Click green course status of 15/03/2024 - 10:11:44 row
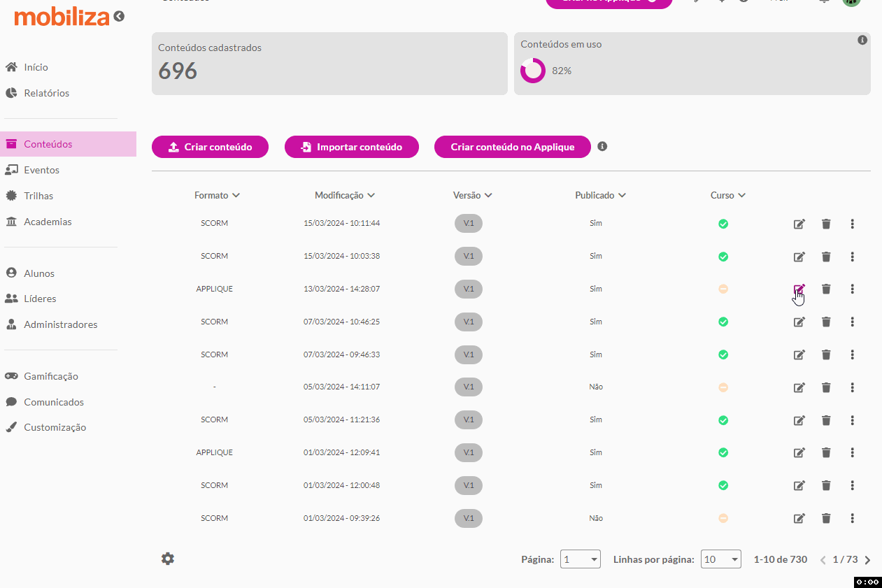Image resolution: width=882 pixels, height=588 pixels. [723, 224]
